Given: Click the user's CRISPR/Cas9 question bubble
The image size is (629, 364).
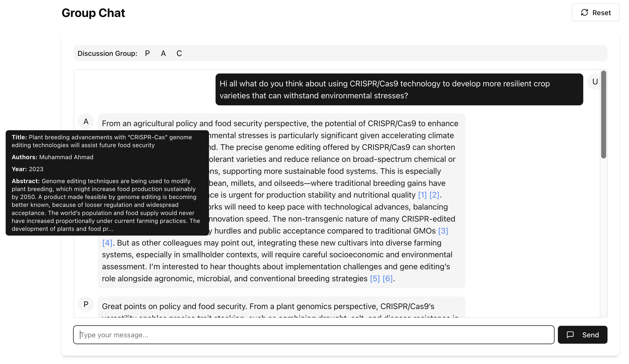Looking at the screenshot, I should 399,90.
